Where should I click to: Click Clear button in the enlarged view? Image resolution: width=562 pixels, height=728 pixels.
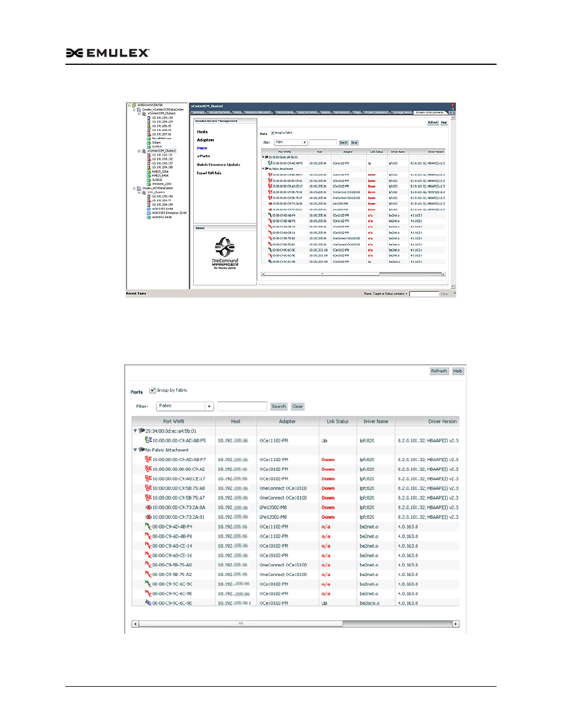pos(297,406)
